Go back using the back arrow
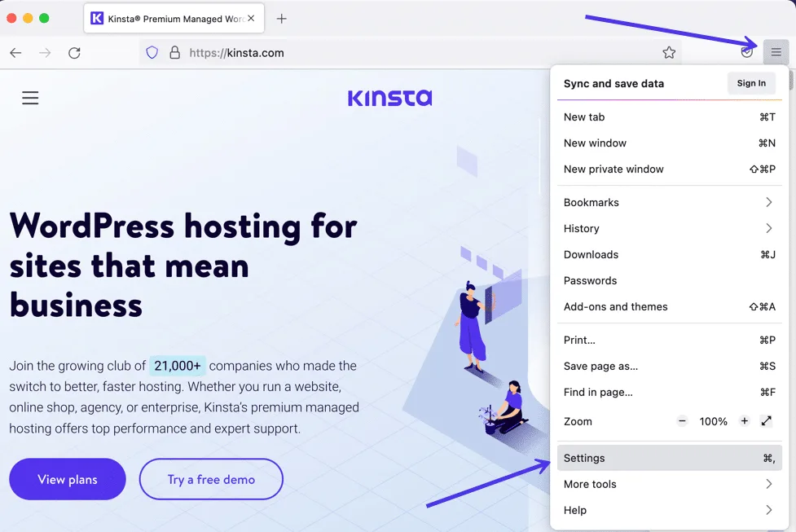Viewport: 796px width, 532px height. click(15, 53)
